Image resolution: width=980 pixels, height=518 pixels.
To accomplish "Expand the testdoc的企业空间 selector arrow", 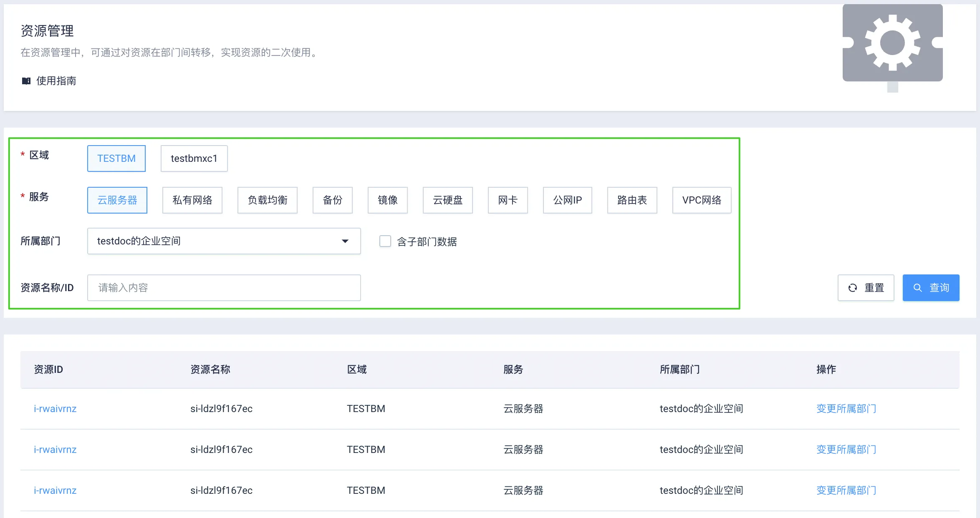I will click(x=345, y=241).
